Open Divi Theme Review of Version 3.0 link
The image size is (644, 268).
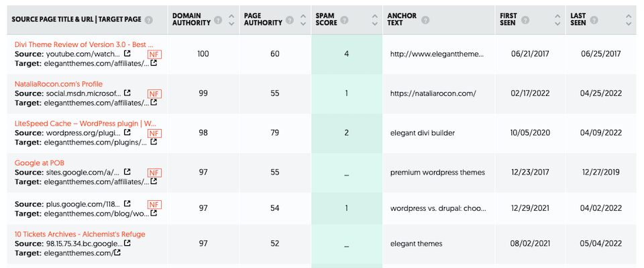(x=85, y=44)
